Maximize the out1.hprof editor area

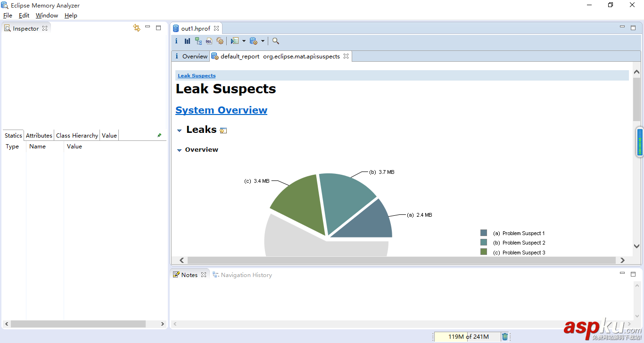pos(633,28)
